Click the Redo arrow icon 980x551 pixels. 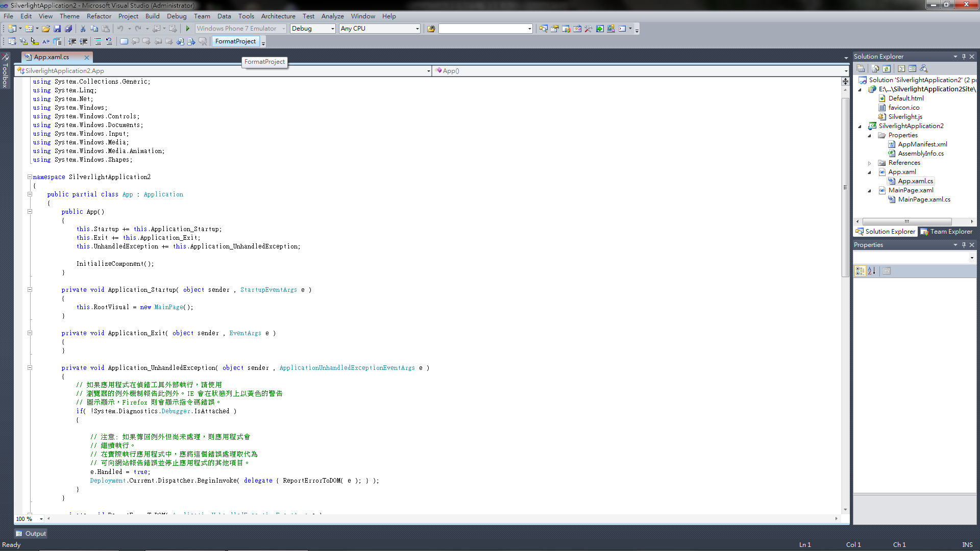pyautogui.click(x=138, y=29)
